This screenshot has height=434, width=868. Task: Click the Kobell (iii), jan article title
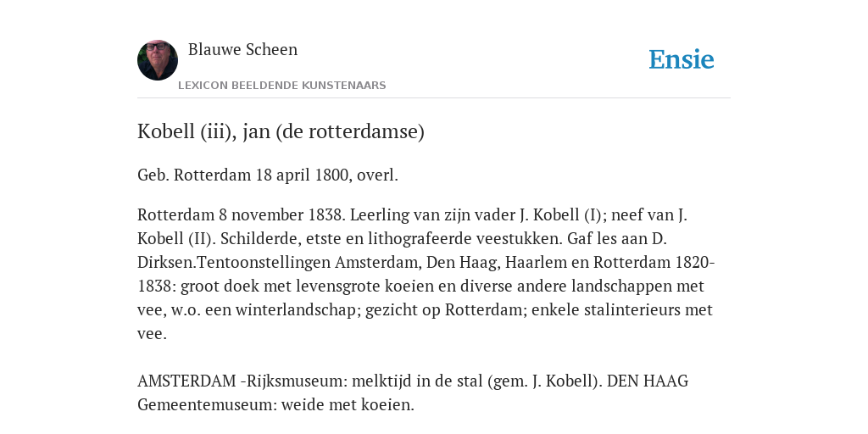tap(281, 131)
